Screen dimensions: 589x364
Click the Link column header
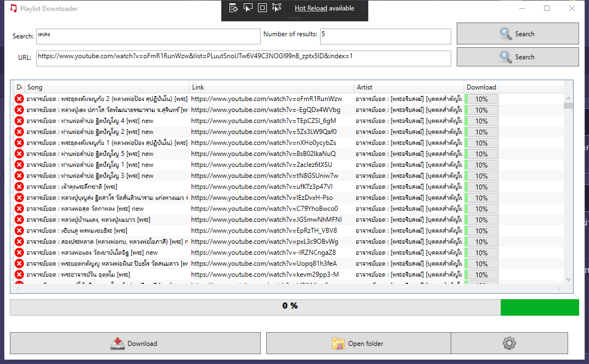272,87
